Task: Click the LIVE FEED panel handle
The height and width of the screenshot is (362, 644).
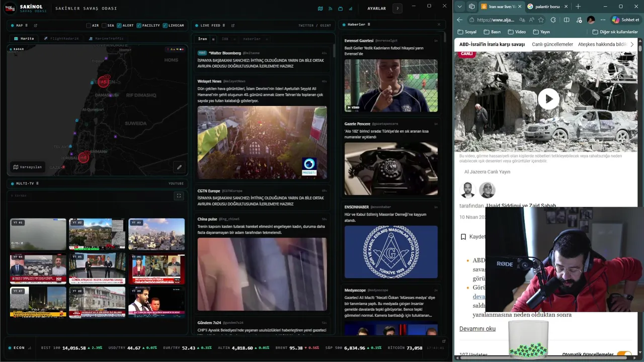Action: coord(224,25)
